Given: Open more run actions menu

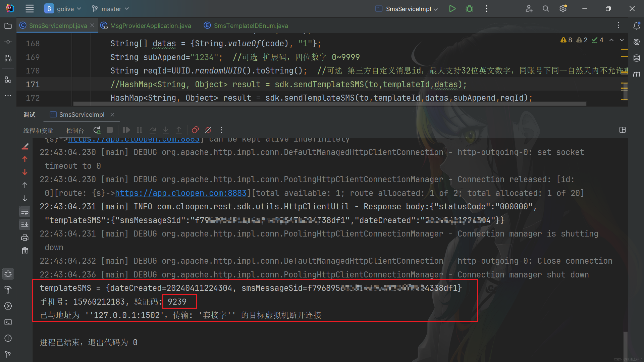Looking at the screenshot, I should [486, 9].
